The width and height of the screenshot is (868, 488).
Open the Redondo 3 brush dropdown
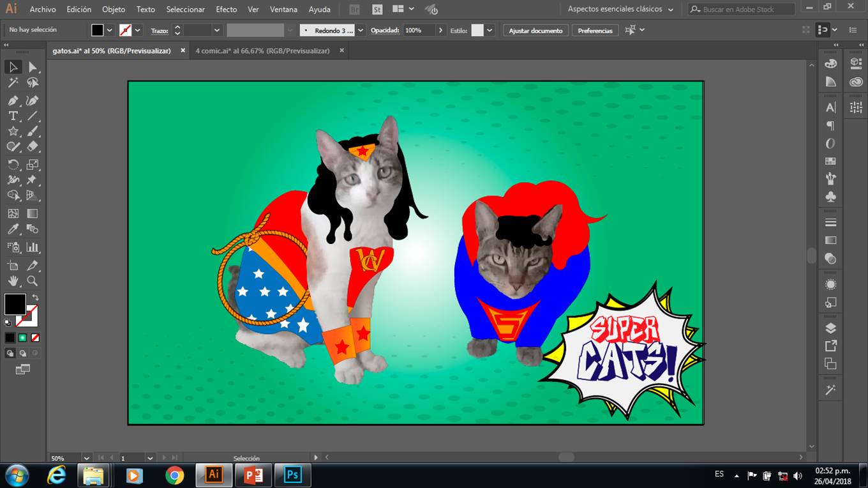pos(361,30)
